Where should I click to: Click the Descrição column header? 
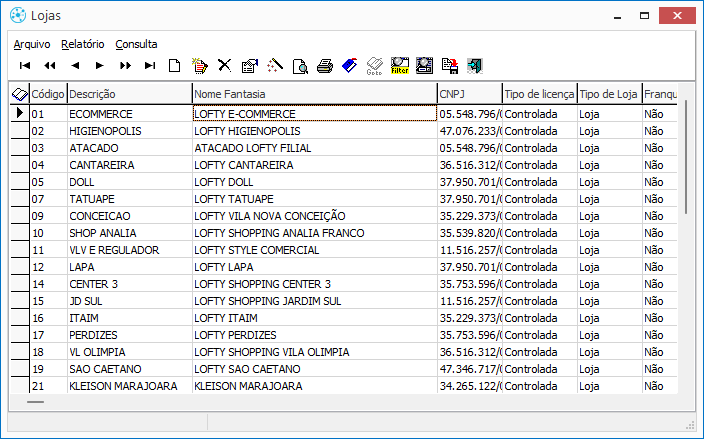pos(130,94)
